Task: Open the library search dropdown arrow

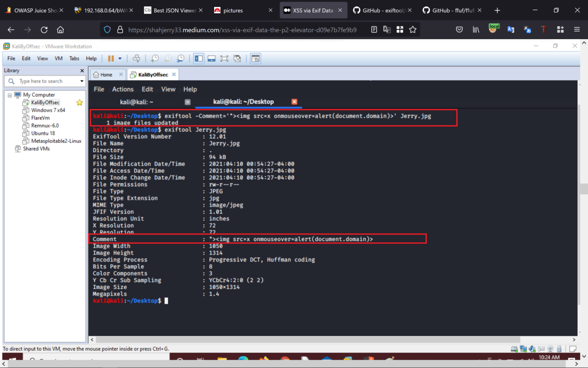Action: pyautogui.click(x=82, y=81)
